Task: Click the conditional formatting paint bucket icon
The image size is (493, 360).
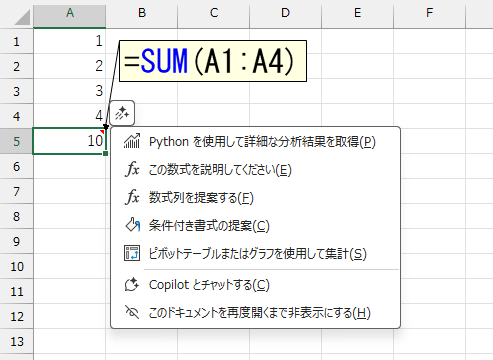Action: 132,225
